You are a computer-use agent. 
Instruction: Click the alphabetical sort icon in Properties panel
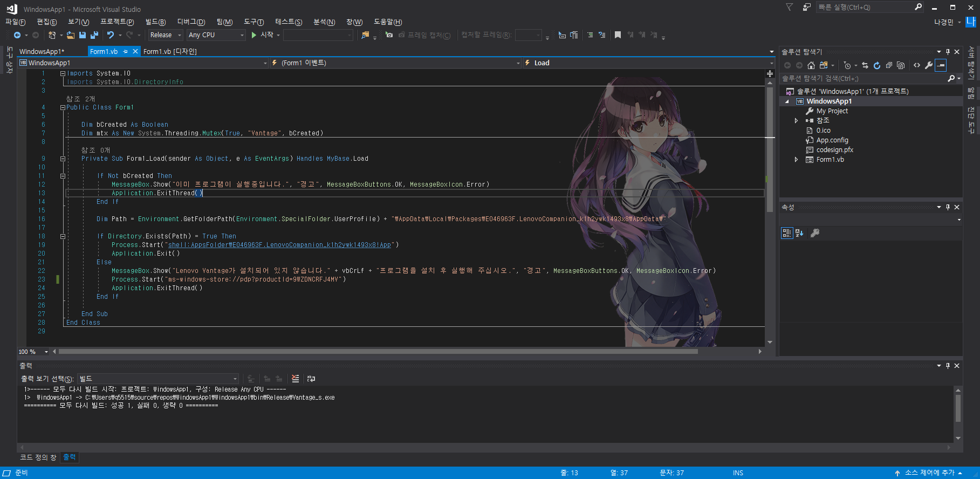coord(799,233)
